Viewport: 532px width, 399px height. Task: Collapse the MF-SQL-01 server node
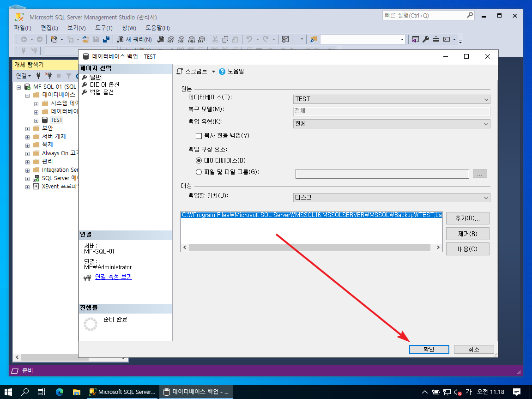18,87
